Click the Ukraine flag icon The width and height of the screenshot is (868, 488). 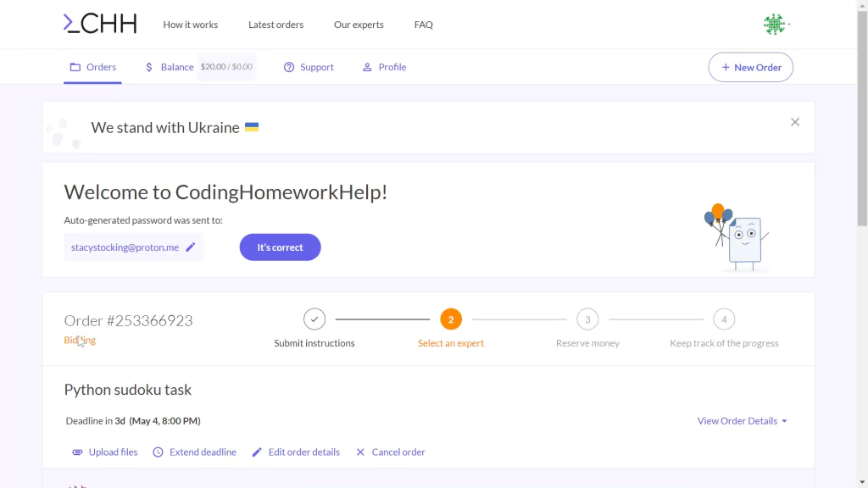click(x=252, y=127)
